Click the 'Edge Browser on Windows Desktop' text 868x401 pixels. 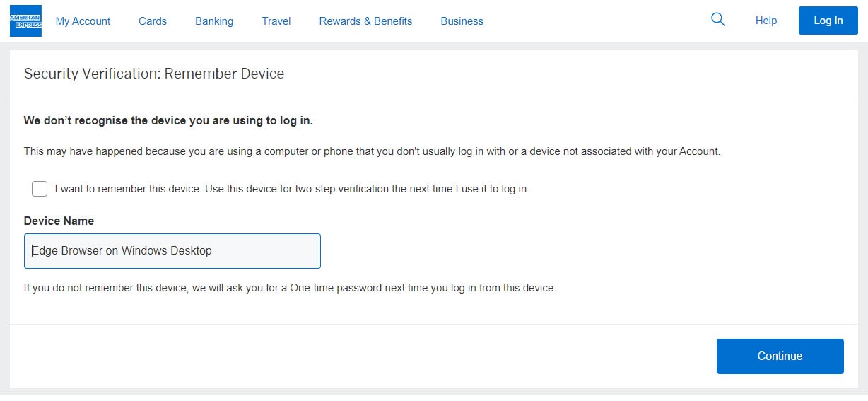tap(122, 251)
